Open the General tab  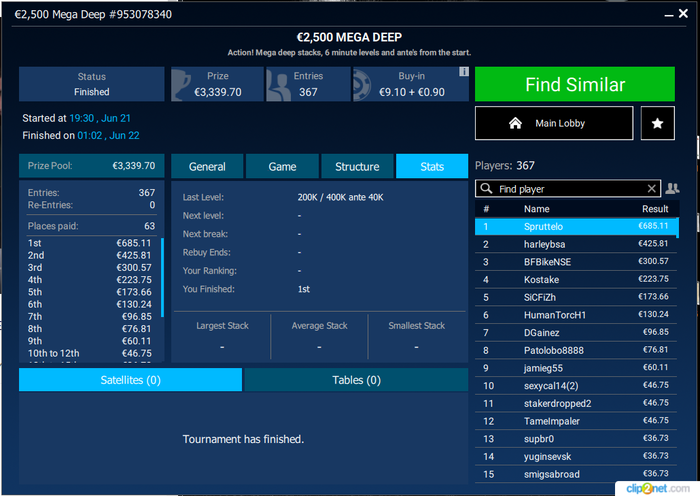point(207,167)
